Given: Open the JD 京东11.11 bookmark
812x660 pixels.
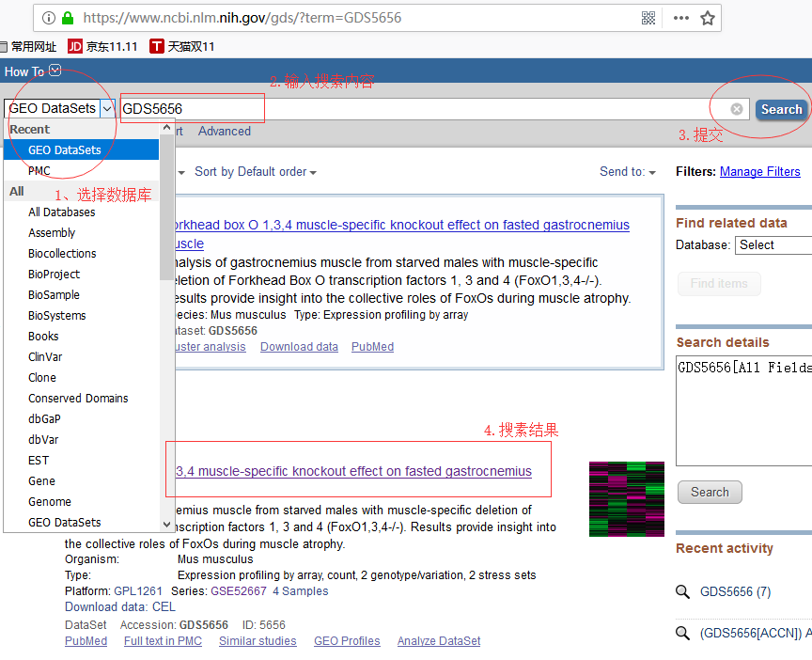Looking at the screenshot, I should pyautogui.click(x=102, y=47).
